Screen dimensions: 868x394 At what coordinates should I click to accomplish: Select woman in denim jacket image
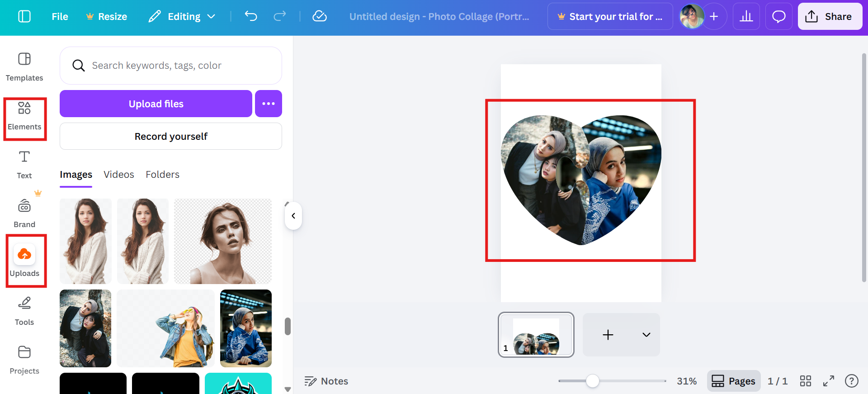click(165, 328)
